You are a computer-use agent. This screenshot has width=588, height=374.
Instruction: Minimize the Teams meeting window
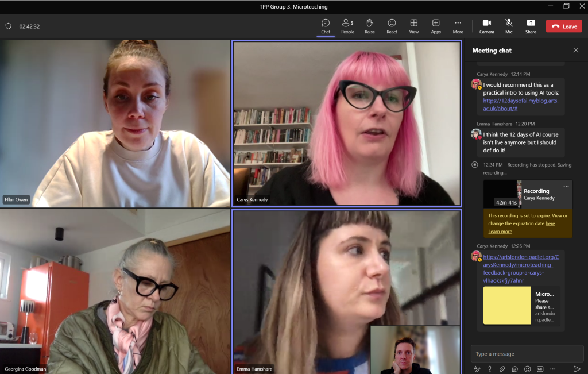pyautogui.click(x=551, y=6)
